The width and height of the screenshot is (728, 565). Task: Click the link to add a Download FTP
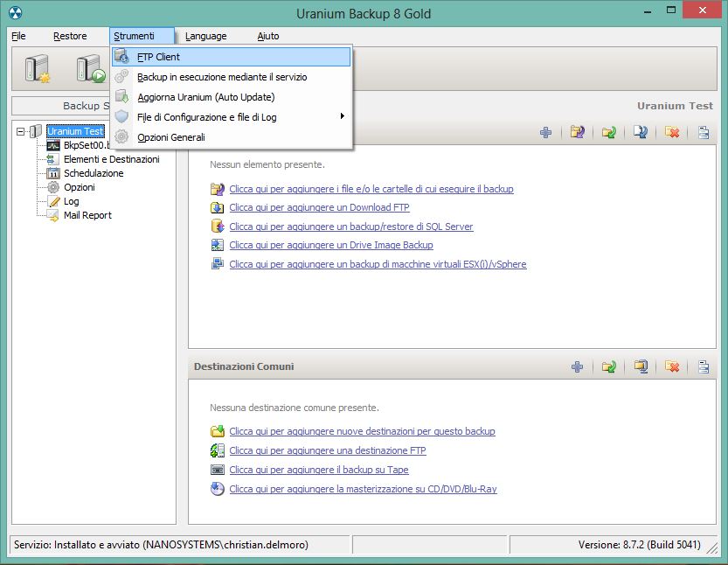click(320, 207)
